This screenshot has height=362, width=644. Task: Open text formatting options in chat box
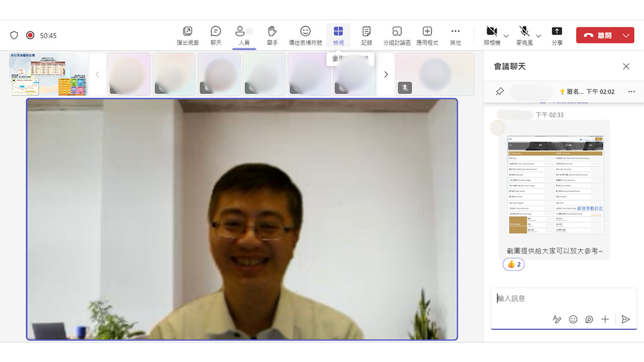(x=557, y=319)
